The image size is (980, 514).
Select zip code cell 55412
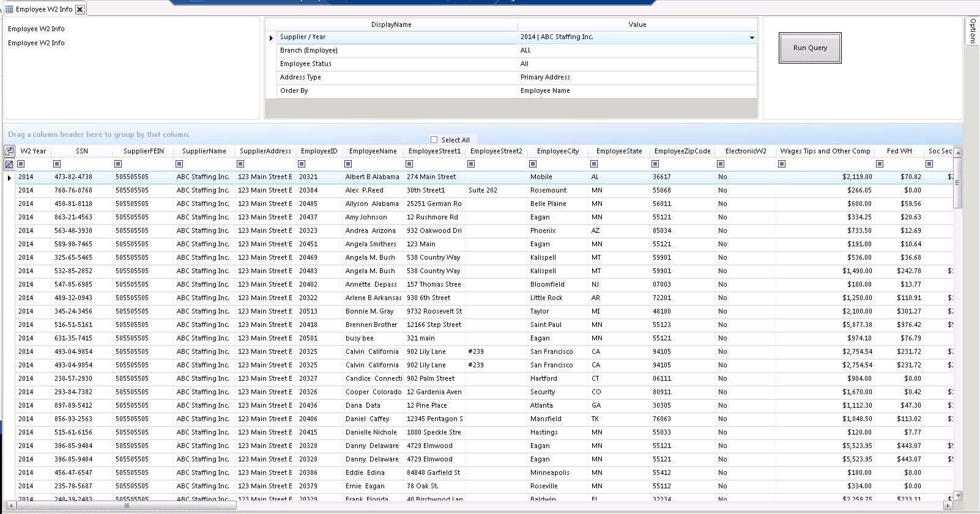click(x=681, y=472)
